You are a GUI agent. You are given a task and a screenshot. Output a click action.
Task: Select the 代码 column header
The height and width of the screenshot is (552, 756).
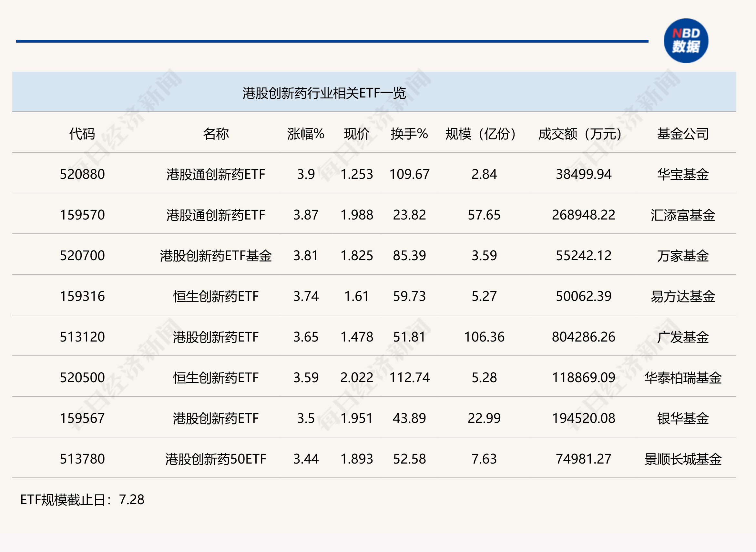82,134
